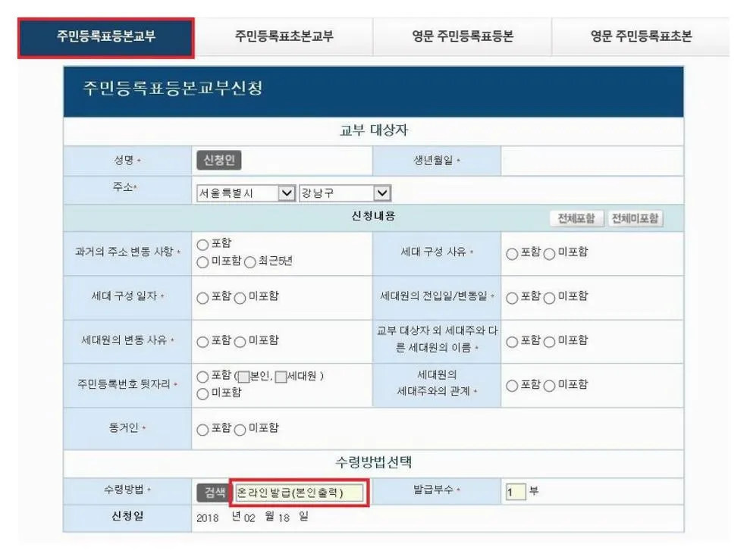The width and height of the screenshot is (747, 560).
Task: Click the 전체포함 button
Action: [576, 218]
